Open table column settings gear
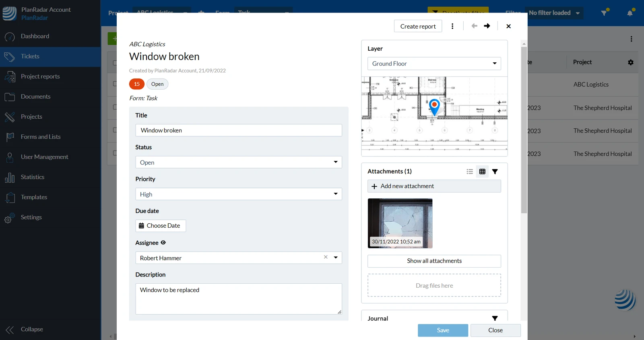The height and width of the screenshot is (340, 644). pyautogui.click(x=631, y=62)
